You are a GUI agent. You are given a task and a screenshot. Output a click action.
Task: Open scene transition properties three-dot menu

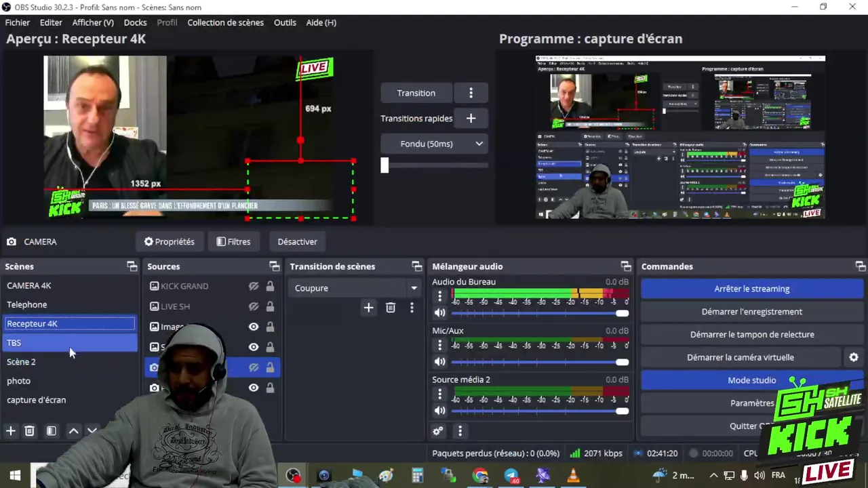click(x=412, y=308)
